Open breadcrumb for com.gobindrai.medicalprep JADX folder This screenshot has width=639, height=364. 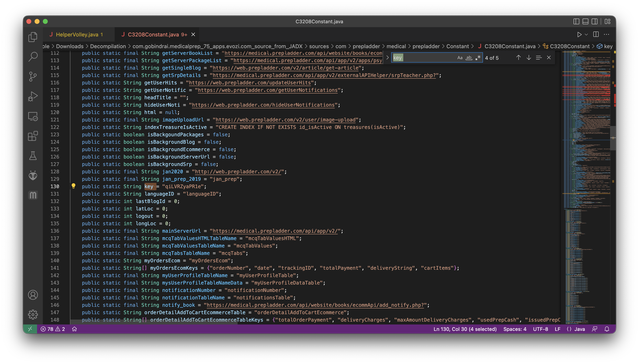click(217, 46)
